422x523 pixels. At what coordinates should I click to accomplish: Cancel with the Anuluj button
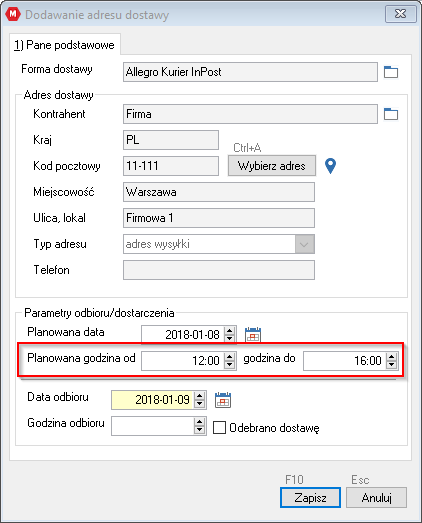pos(376,498)
